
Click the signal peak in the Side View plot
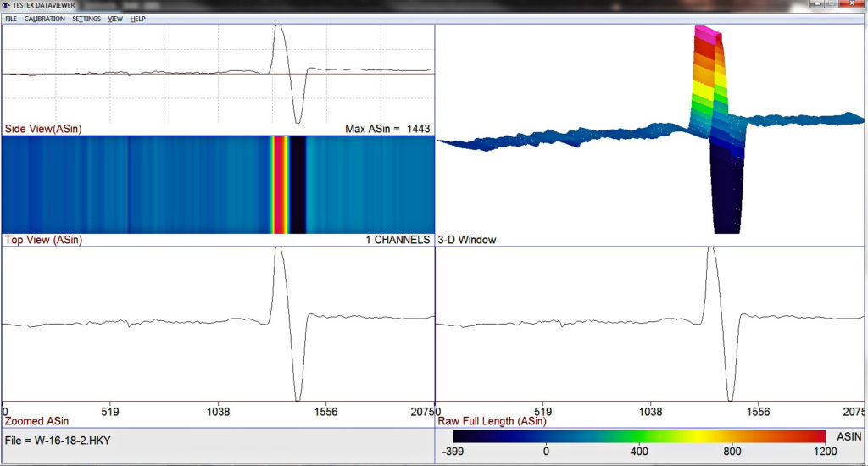pos(278,28)
